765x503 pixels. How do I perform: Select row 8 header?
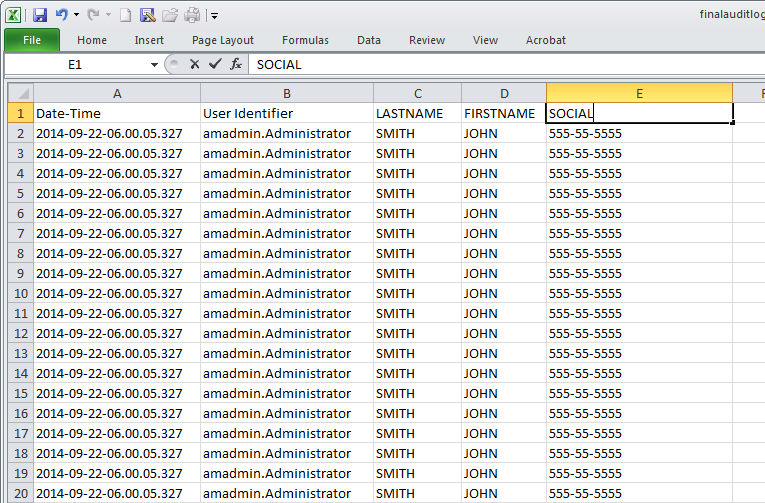coord(20,253)
